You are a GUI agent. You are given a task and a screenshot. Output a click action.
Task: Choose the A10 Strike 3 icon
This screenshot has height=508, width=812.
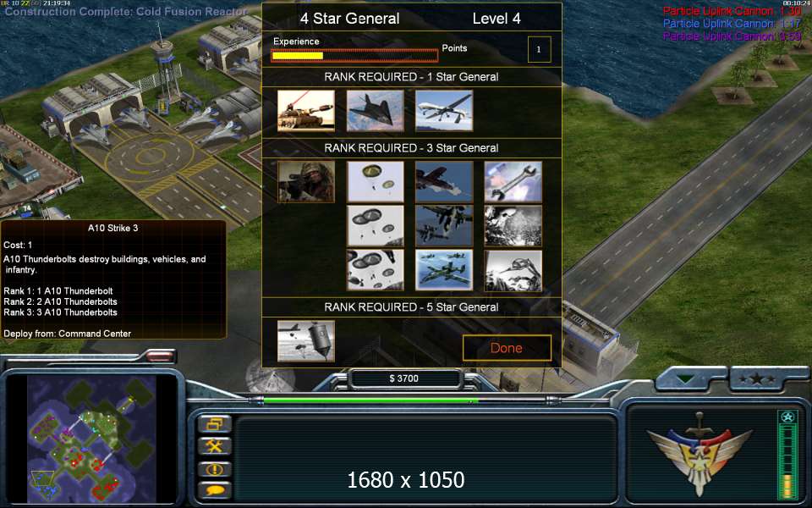click(x=444, y=270)
